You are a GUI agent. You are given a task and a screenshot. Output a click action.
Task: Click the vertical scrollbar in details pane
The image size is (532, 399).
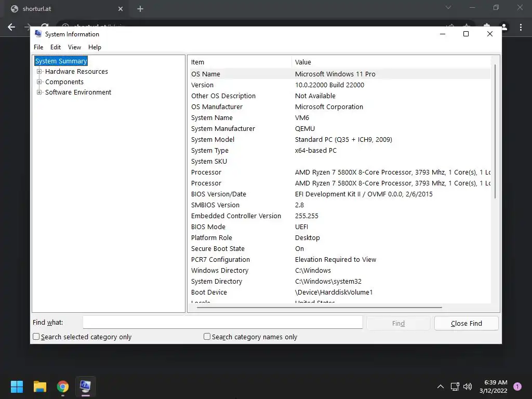pyautogui.click(x=495, y=131)
